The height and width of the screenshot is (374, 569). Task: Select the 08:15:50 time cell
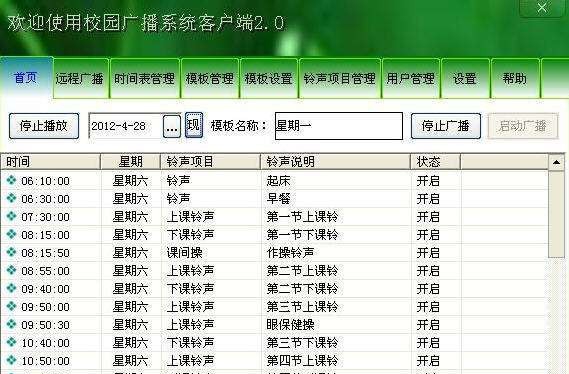click(x=45, y=253)
